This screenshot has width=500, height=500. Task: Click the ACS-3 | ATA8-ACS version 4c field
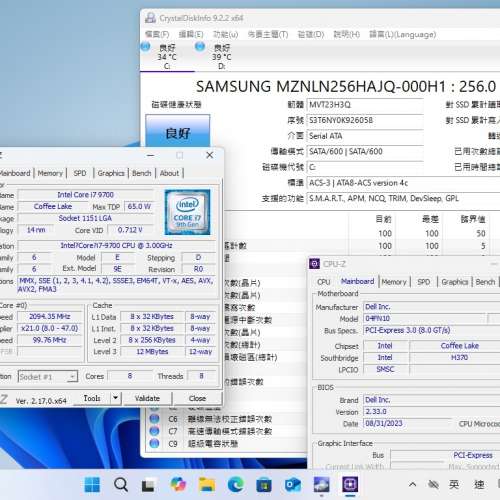point(403,183)
